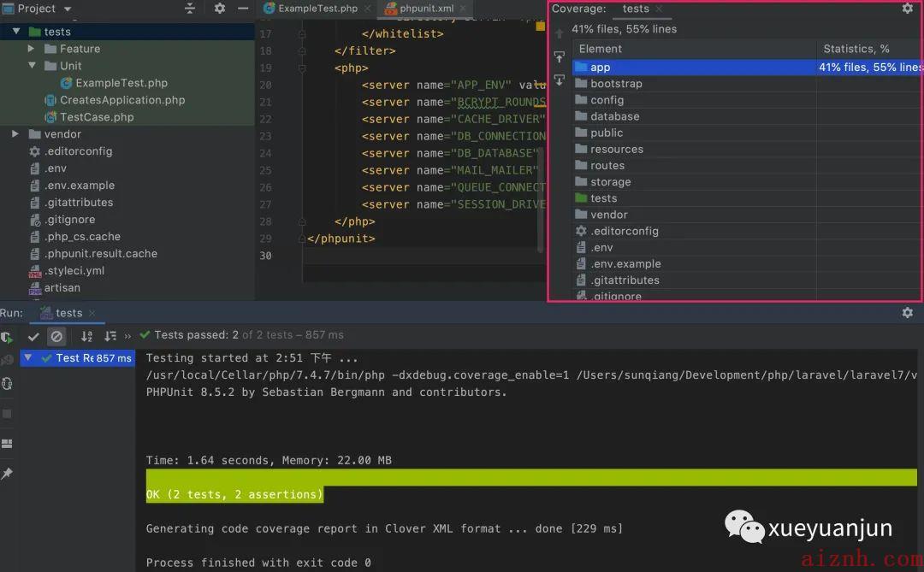
Task: Expand the Feature folder arrow
Action: pyautogui.click(x=32, y=48)
